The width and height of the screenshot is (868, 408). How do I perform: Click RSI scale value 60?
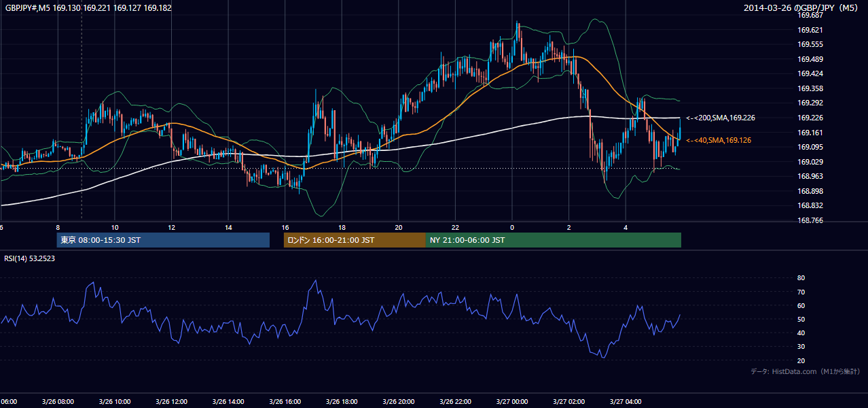point(801,305)
